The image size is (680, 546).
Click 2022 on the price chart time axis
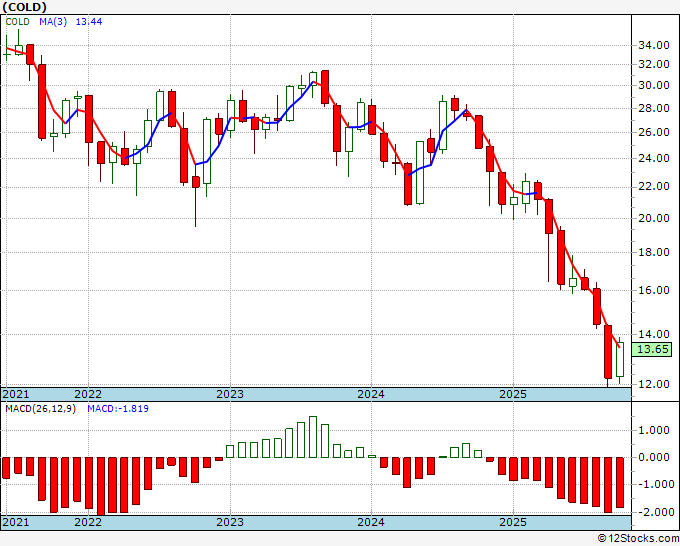(88, 394)
